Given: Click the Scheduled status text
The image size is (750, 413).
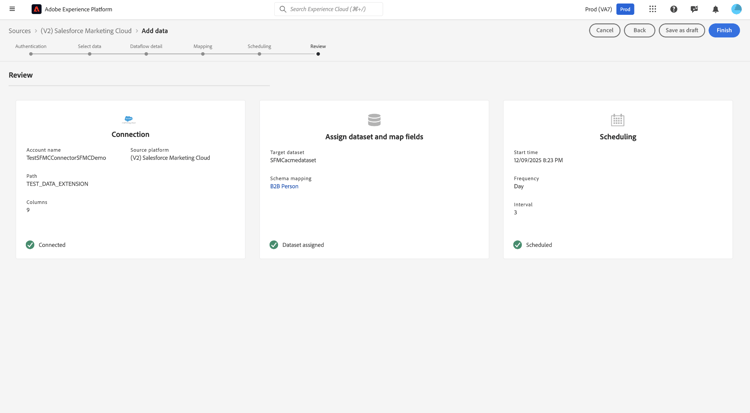Looking at the screenshot, I should tap(539, 245).
